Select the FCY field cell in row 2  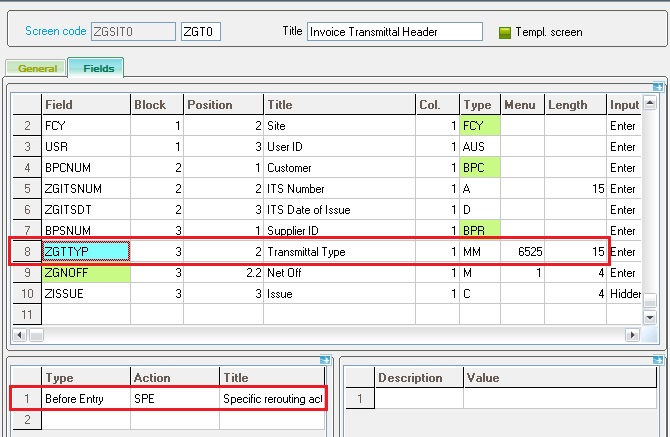coord(86,126)
